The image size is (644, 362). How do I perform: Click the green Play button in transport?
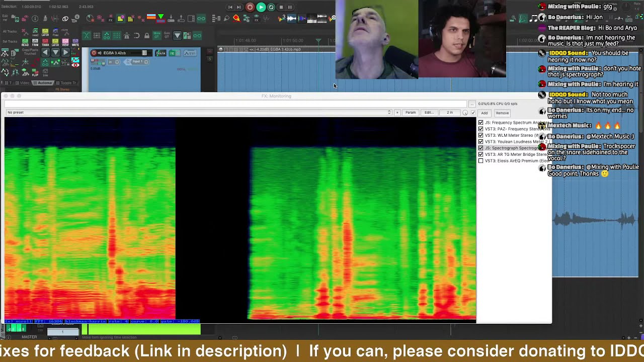coord(261,7)
